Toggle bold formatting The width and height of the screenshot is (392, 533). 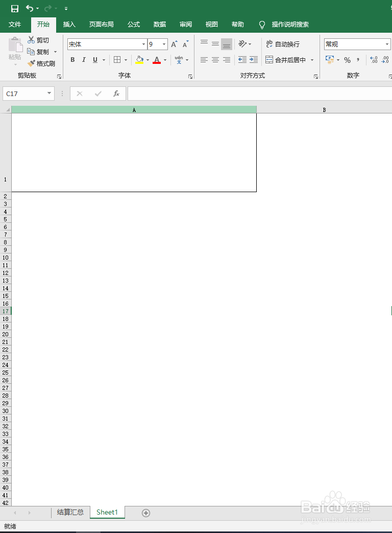72,60
